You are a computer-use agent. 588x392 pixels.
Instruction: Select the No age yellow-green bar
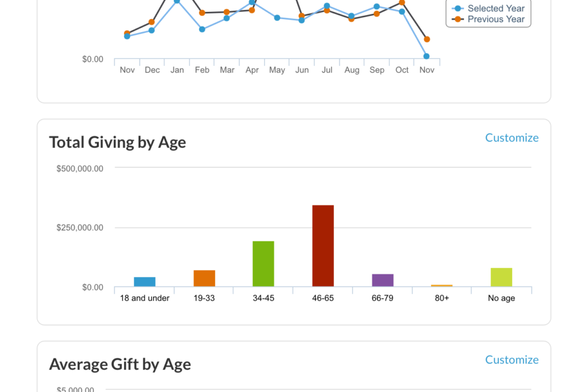[x=501, y=277]
